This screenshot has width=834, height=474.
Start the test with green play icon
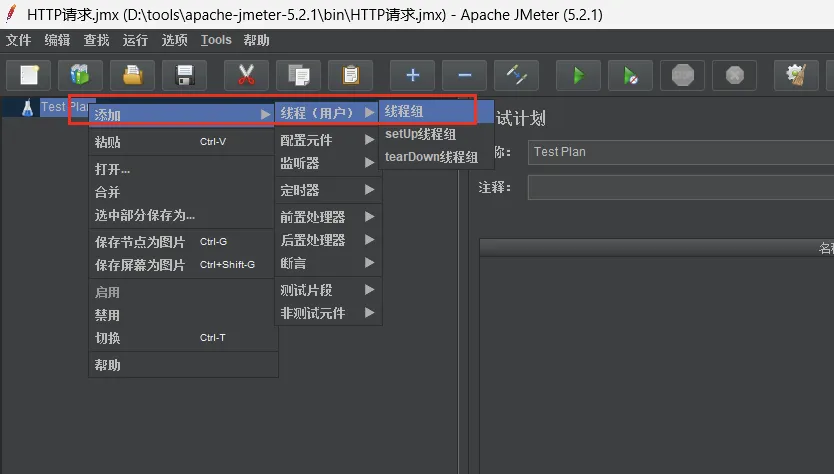coord(578,75)
